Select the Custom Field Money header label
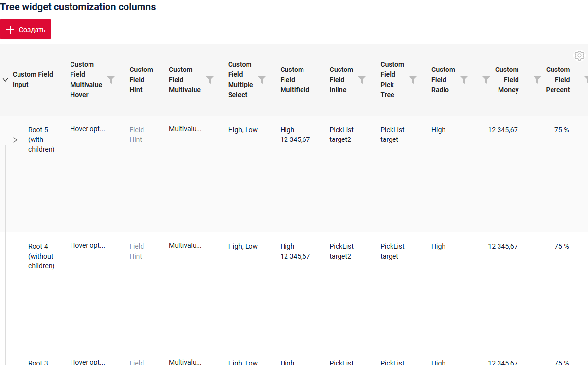The width and height of the screenshot is (588, 365). (507, 80)
